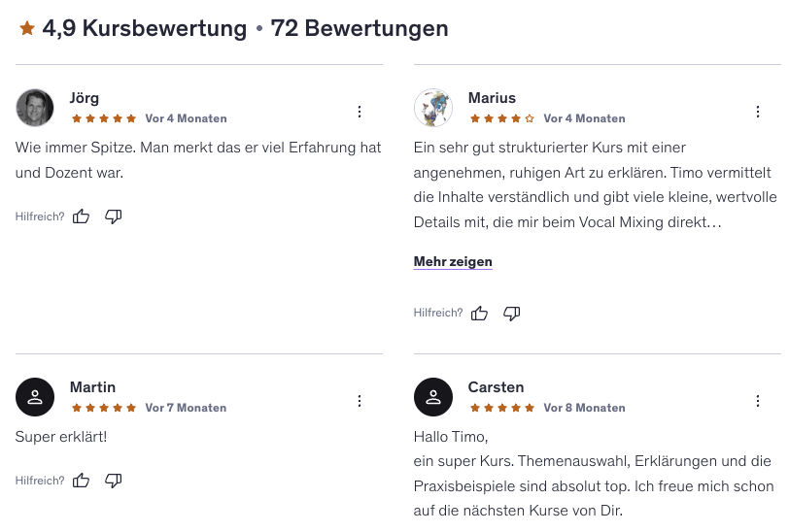
Task: Expand Marius's review with Mehr zeigen
Action: (x=453, y=262)
